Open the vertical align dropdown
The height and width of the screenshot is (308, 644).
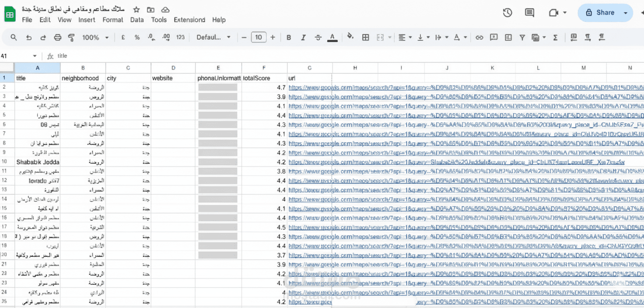[423, 38]
